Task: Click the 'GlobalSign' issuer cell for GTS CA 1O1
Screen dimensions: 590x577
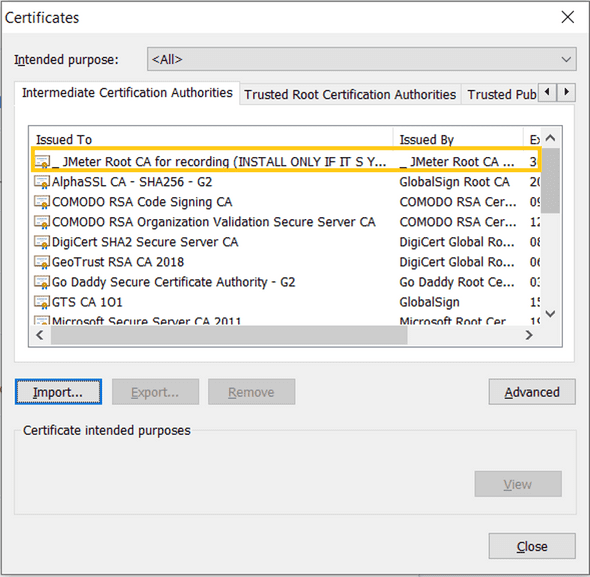Action: coord(429,302)
